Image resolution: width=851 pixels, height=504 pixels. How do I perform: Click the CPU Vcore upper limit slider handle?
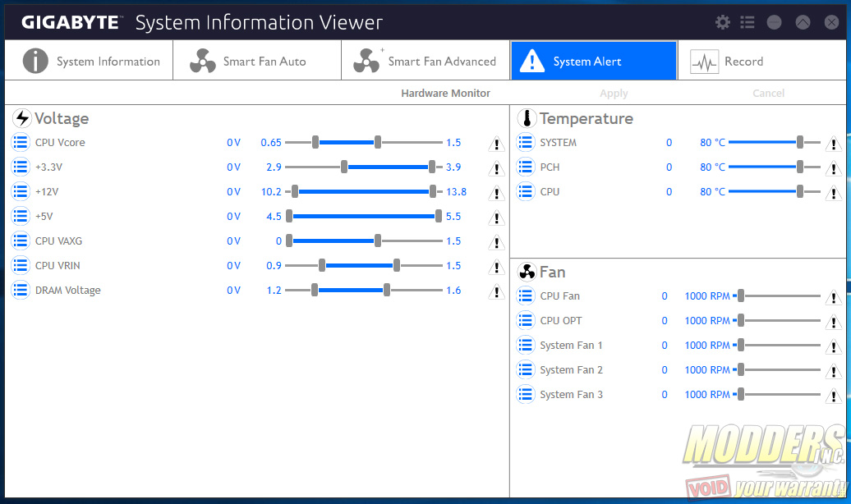point(378,143)
